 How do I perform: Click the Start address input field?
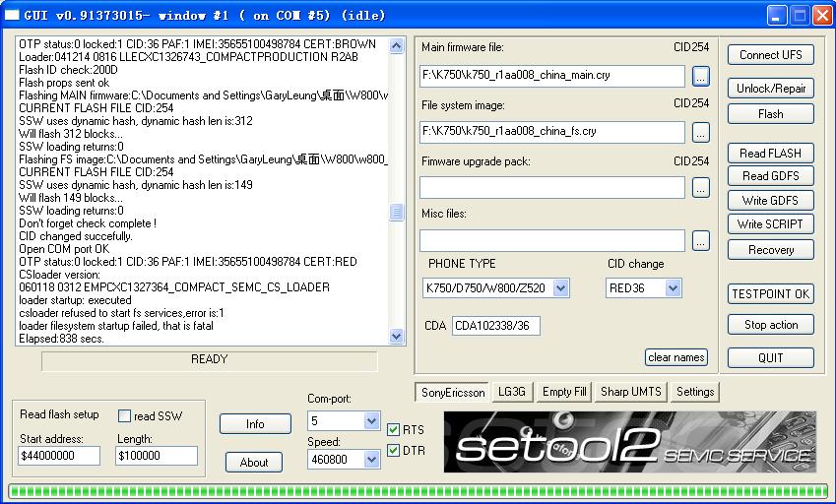(59, 456)
